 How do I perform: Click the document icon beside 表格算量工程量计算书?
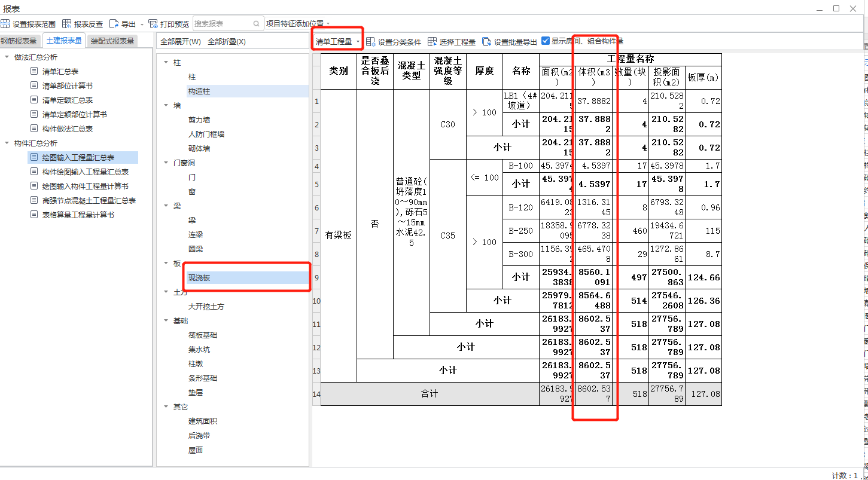(34, 215)
